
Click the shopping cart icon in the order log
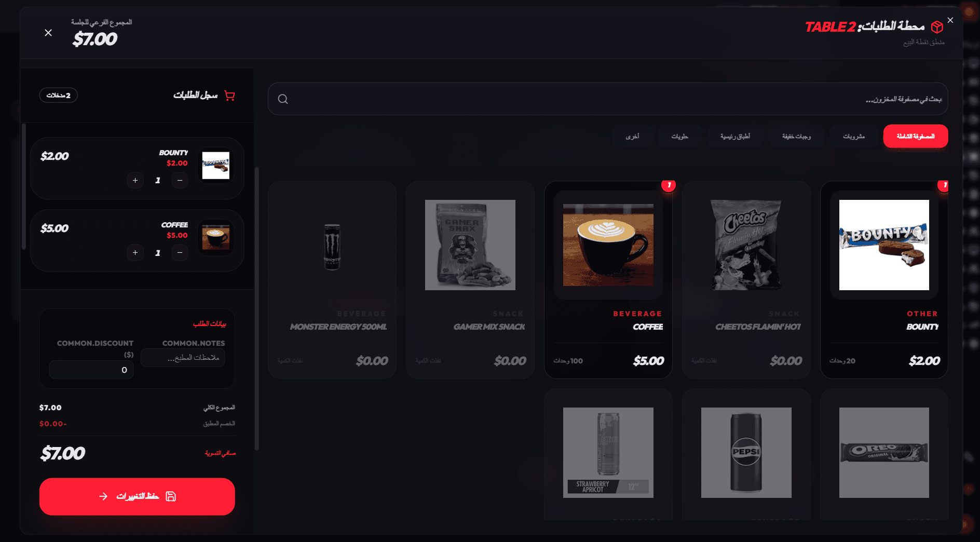click(229, 96)
